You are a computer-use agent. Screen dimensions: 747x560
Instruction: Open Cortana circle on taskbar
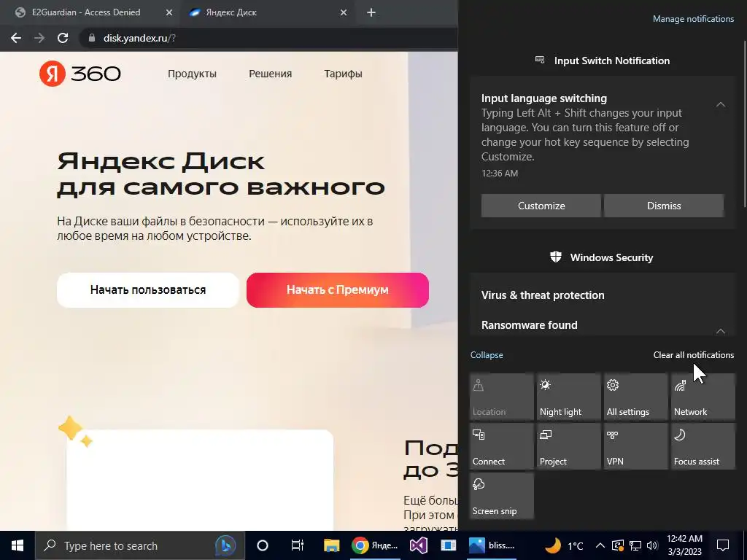pos(263,545)
